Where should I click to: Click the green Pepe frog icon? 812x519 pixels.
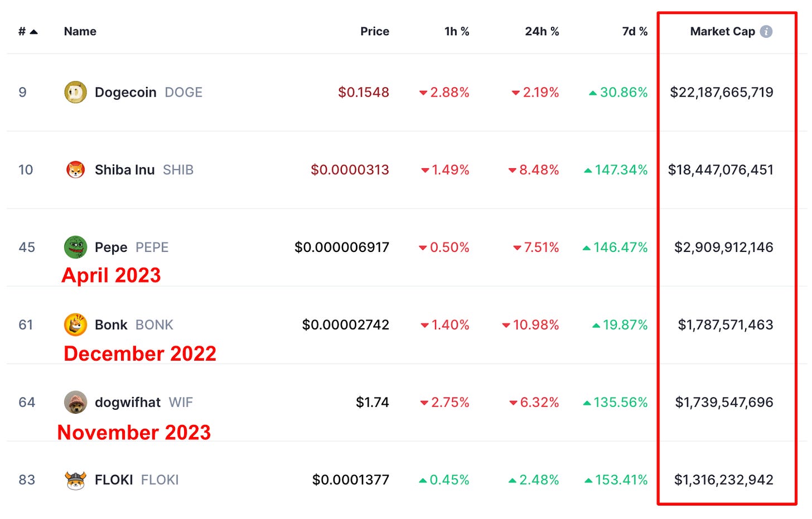click(75, 247)
